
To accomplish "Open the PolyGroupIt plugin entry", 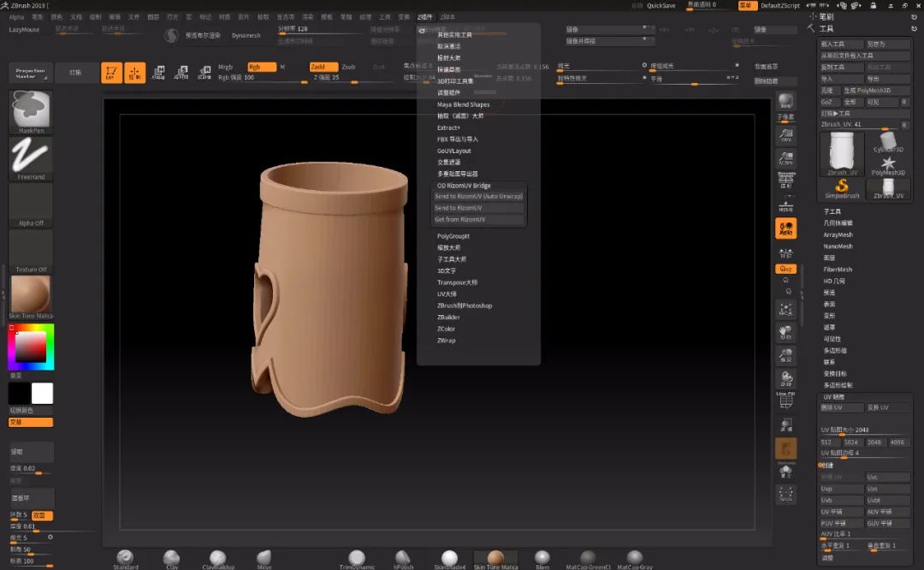I will pos(453,235).
